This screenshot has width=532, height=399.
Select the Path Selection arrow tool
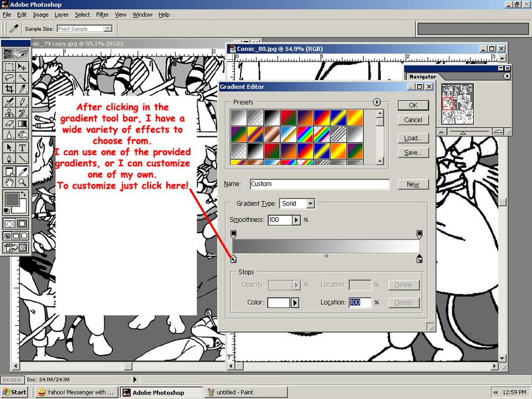point(9,147)
